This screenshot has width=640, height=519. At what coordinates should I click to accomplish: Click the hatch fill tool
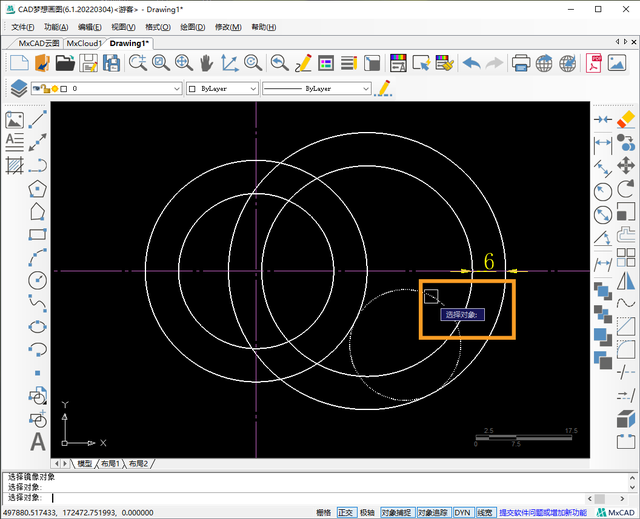[14, 164]
